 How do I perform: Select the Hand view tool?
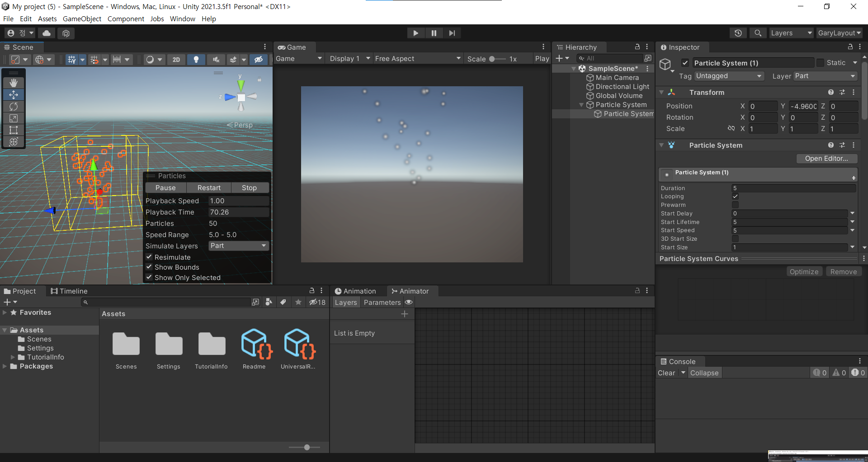point(14,83)
